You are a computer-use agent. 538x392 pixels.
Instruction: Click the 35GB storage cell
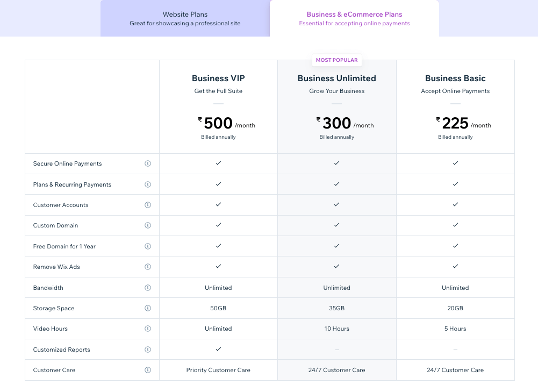point(336,308)
